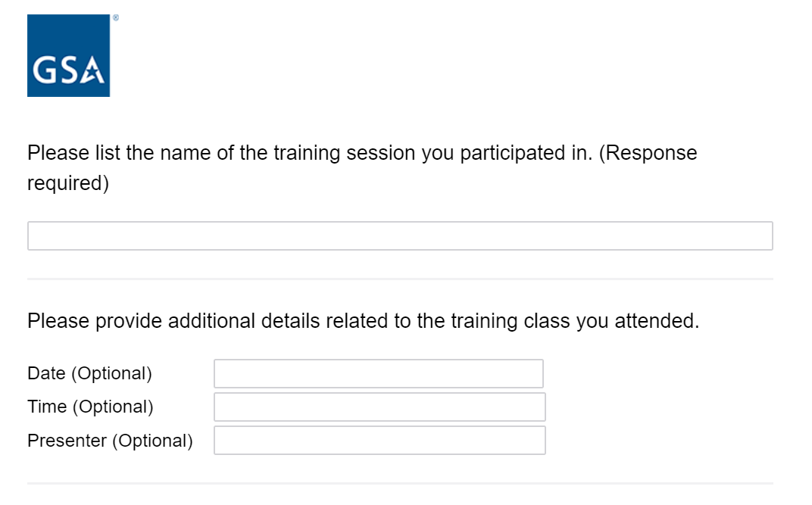Click the word "required)" under the first question
This screenshot has width=812, height=505.
(x=68, y=183)
